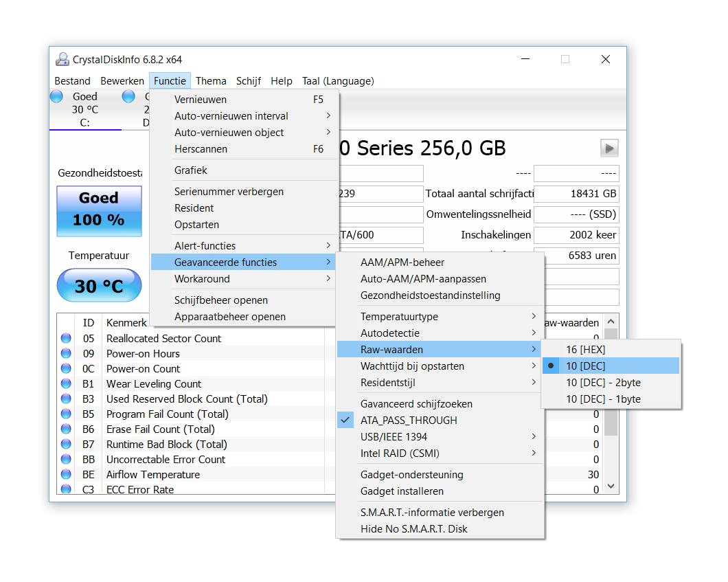Click the CrystalDiskInfo title bar app icon
728x582 pixels.
62,60
